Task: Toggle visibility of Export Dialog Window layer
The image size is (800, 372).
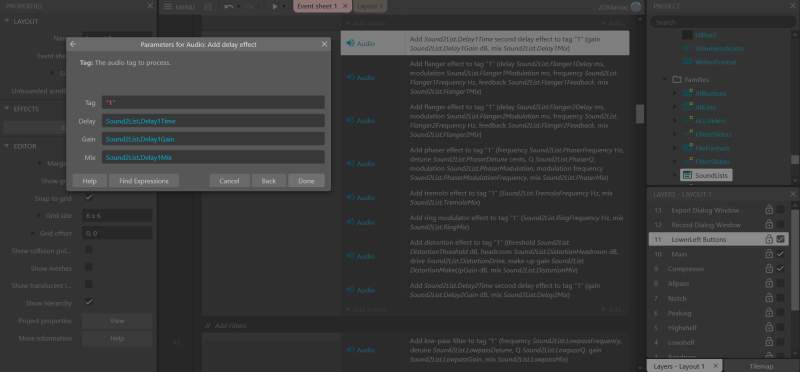Action: click(780, 210)
